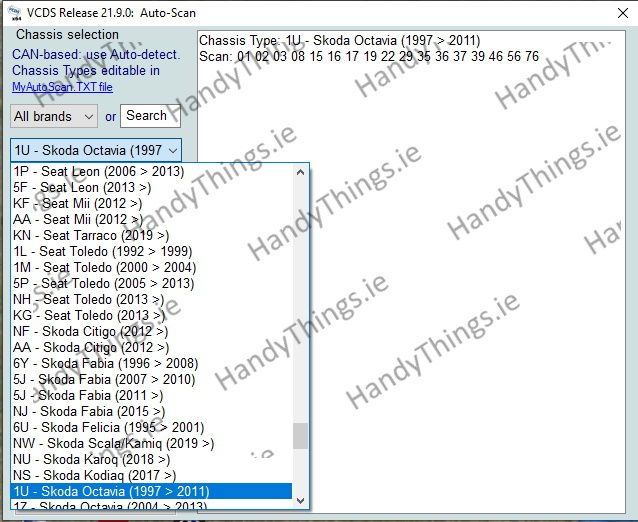Select AA - Skoda Citigo (2012 >)
The width and height of the screenshot is (638, 522).
coord(151,347)
